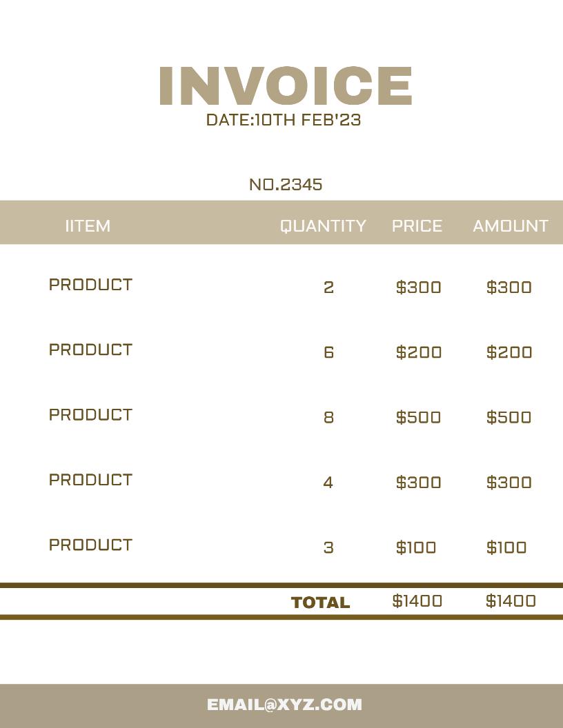This screenshot has height=728, width=563.
Task: Click the QUANTITY column header
Action: (323, 226)
